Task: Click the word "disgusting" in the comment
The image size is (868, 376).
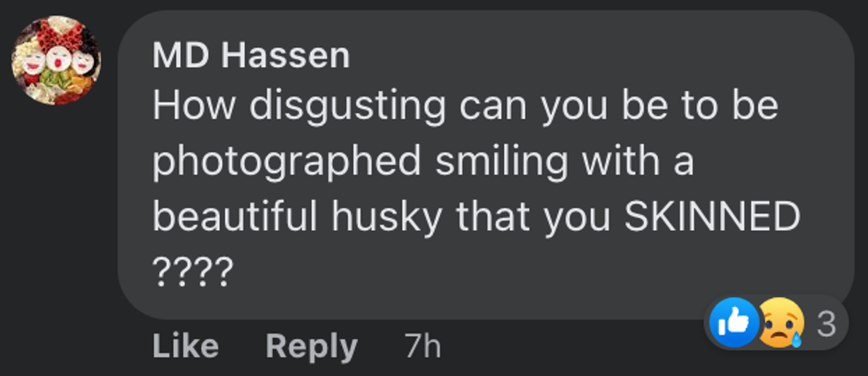Action: coord(347,107)
